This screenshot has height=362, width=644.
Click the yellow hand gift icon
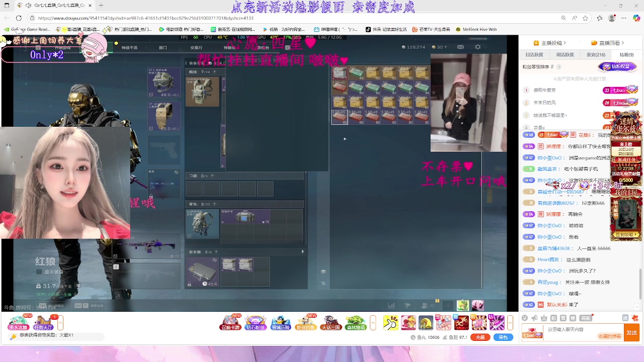390,322
